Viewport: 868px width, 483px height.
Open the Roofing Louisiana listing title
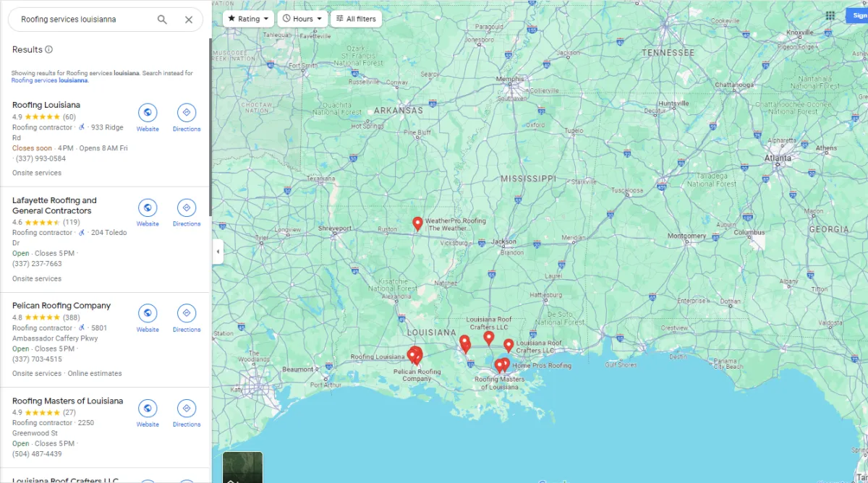pyautogui.click(x=46, y=105)
